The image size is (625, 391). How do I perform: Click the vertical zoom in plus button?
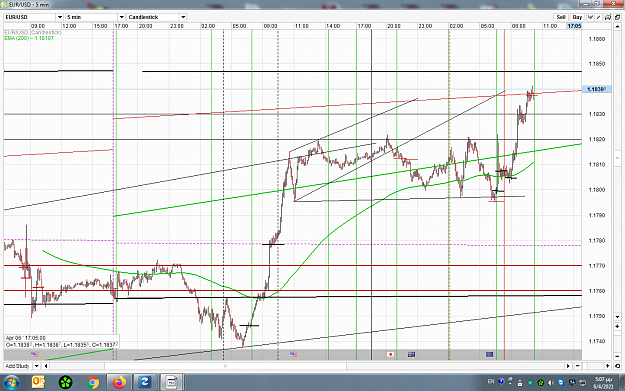(617, 326)
